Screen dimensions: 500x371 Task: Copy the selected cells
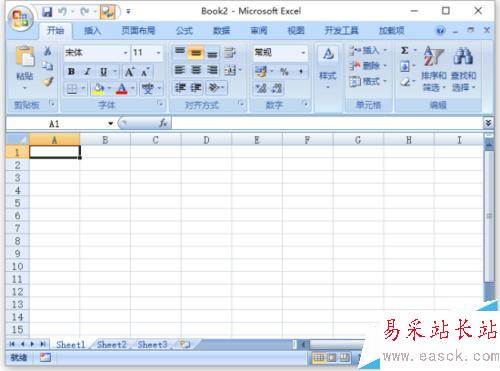(48, 66)
